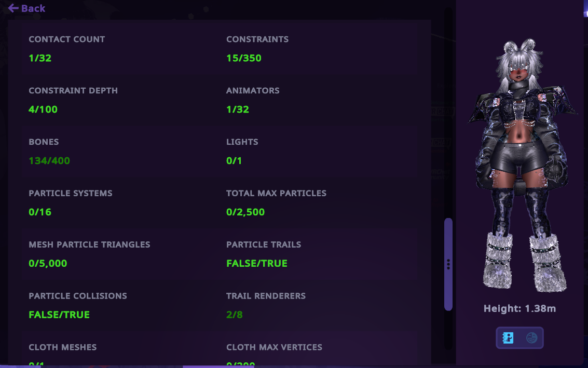Click the Particle Trails FALSE/TRUE value
The image size is (588, 368).
[257, 264]
